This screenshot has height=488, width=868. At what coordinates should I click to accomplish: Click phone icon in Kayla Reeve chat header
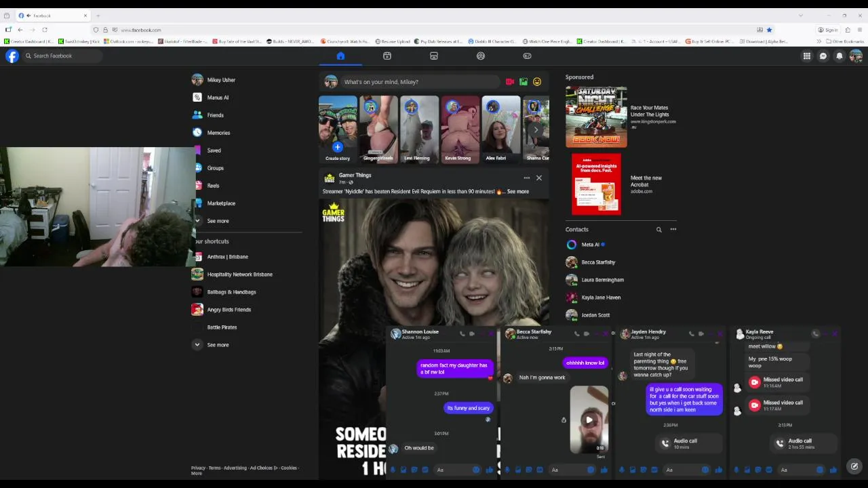(x=816, y=333)
